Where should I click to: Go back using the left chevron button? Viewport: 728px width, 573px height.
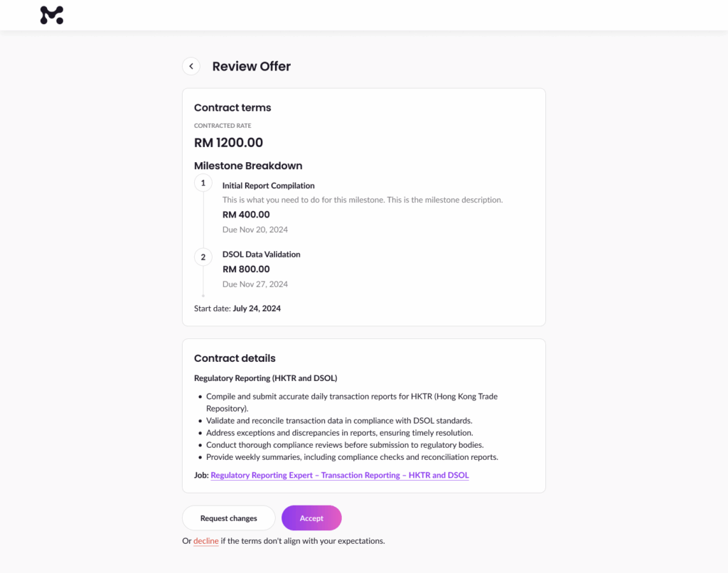click(x=191, y=66)
